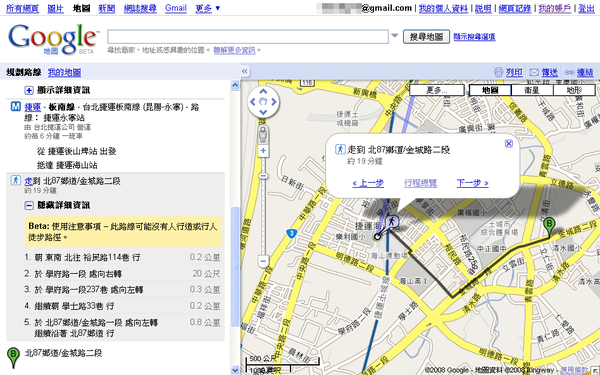The height and width of the screenshot is (375, 600).
Task: Click the walking icon in the step list
Action: [x=16, y=180]
